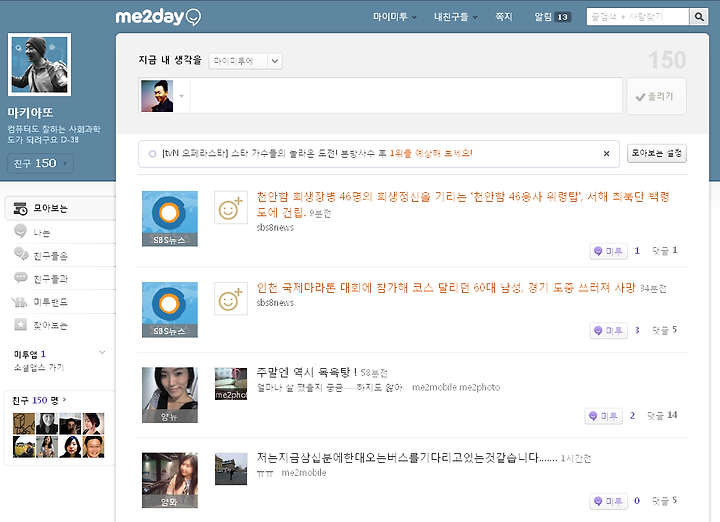
Task: Click the search magnifier icon
Action: tap(699, 17)
